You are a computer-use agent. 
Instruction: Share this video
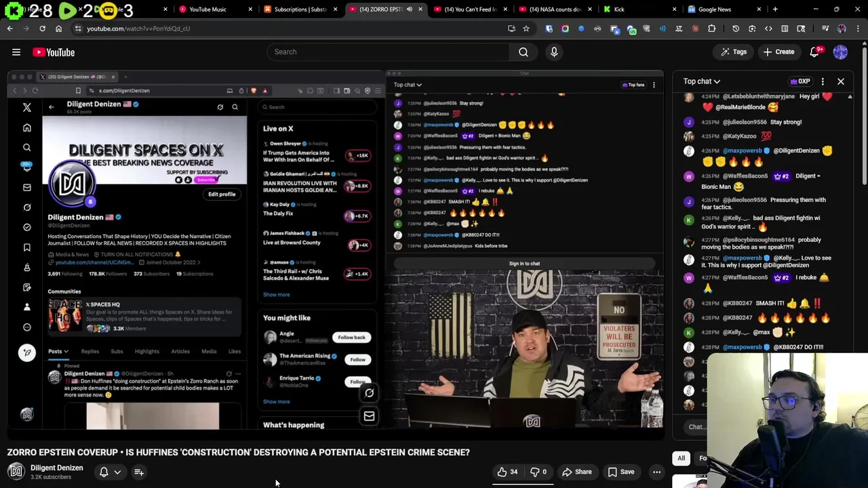576,472
